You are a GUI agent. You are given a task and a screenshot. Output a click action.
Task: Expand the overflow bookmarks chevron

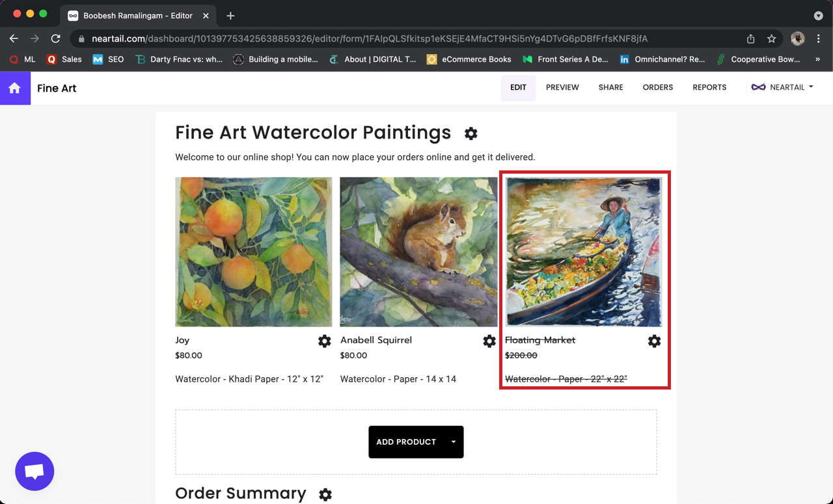[819, 59]
